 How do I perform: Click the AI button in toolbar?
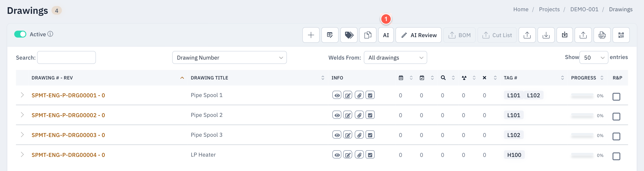click(x=386, y=35)
